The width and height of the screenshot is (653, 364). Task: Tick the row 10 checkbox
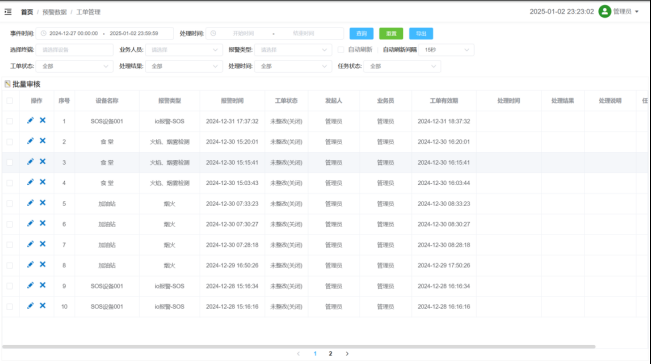click(10, 307)
